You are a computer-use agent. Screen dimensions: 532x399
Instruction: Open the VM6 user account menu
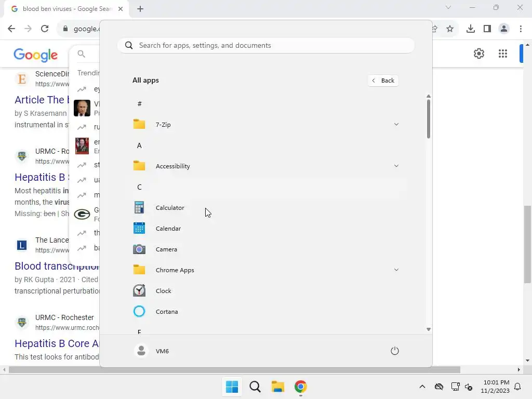(x=152, y=351)
